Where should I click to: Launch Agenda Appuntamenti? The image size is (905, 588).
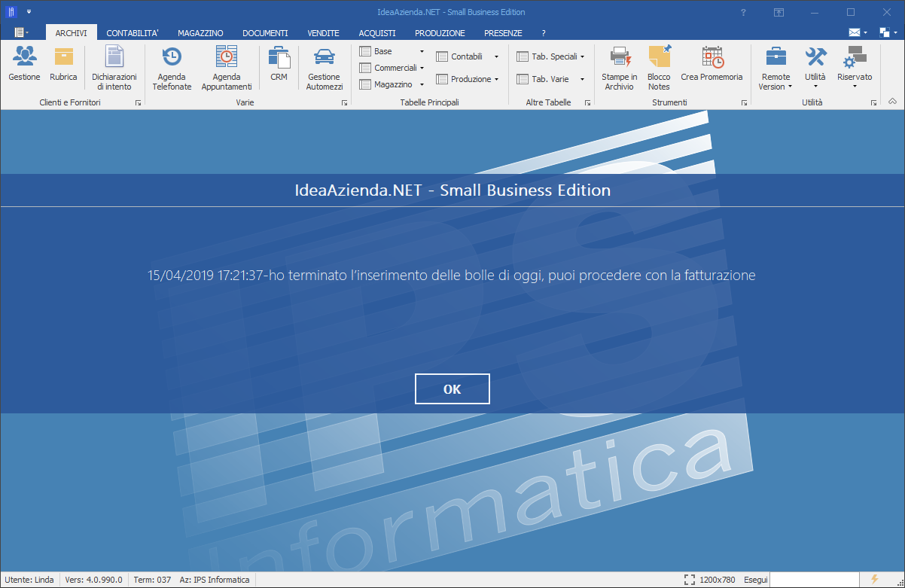point(227,69)
